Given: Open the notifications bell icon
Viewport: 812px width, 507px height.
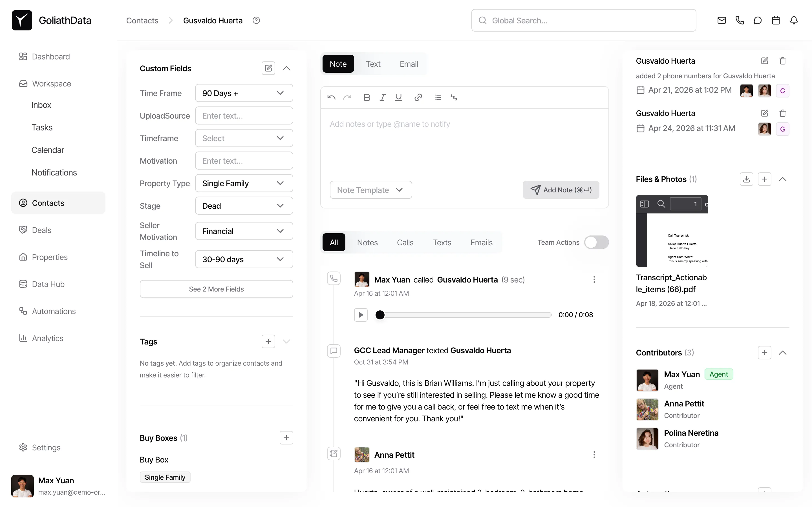Looking at the screenshot, I should tap(794, 21).
